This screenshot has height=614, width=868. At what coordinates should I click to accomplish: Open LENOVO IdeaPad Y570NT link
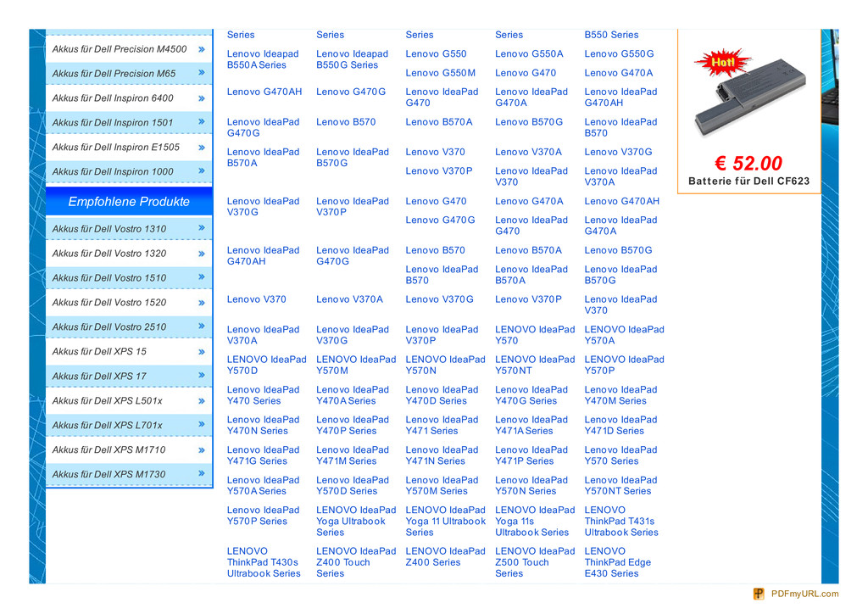[x=535, y=365]
